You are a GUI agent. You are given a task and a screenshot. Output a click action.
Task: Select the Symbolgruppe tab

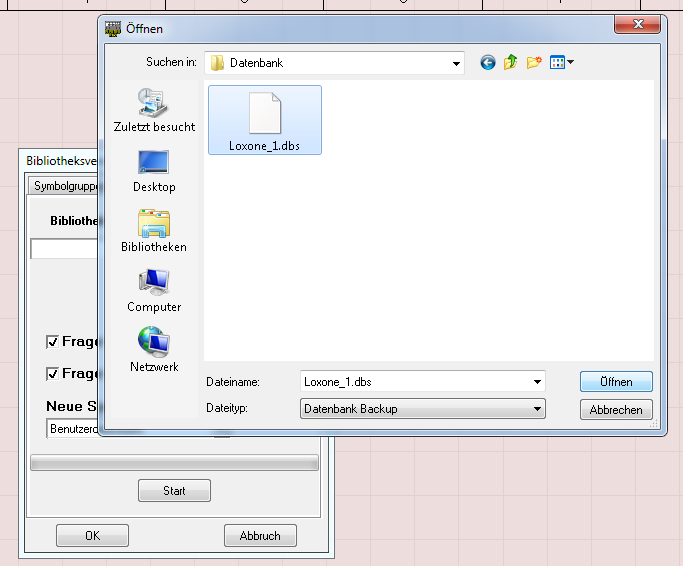click(x=64, y=186)
